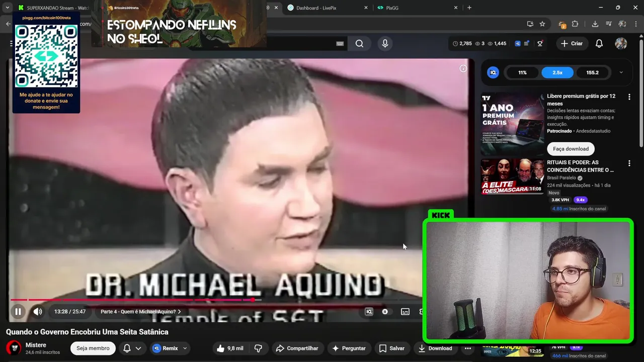Click the Download button below the video
644x362 pixels.
[x=435, y=348]
